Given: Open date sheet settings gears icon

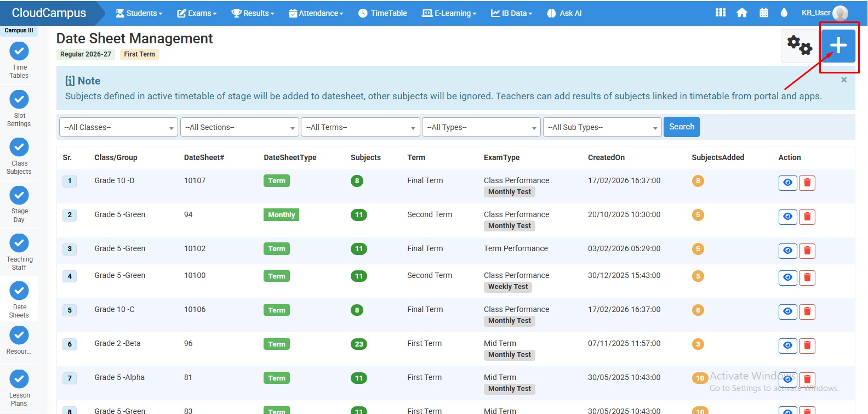Looking at the screenshot, I should point(800,46).
